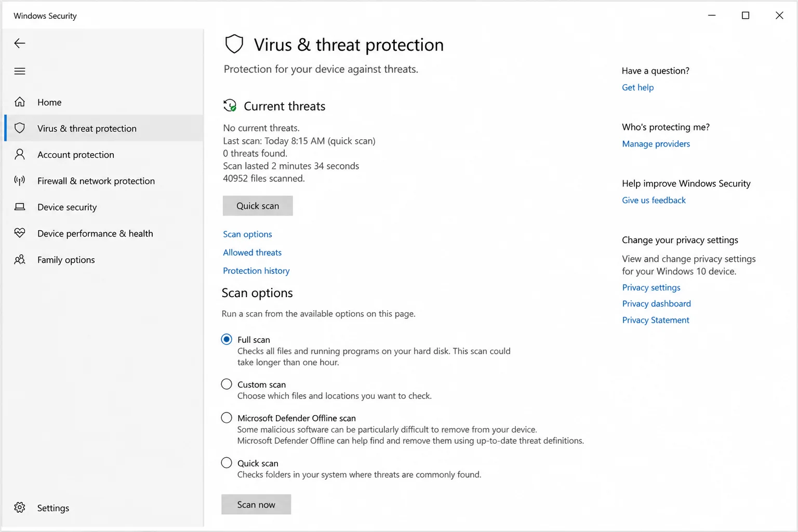Click the 'Current threats' heading
798x532 pixels.
pos(285,106)
